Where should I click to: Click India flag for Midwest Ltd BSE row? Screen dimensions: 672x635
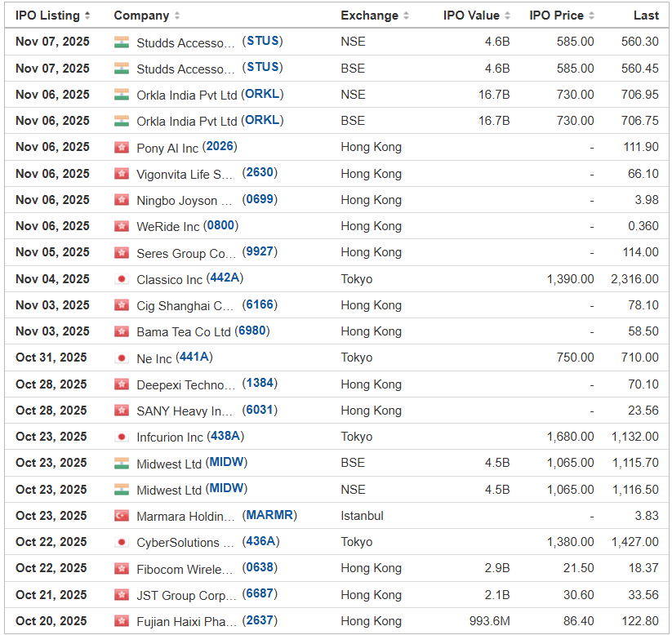pyautogui.click(x=122, y=464)
